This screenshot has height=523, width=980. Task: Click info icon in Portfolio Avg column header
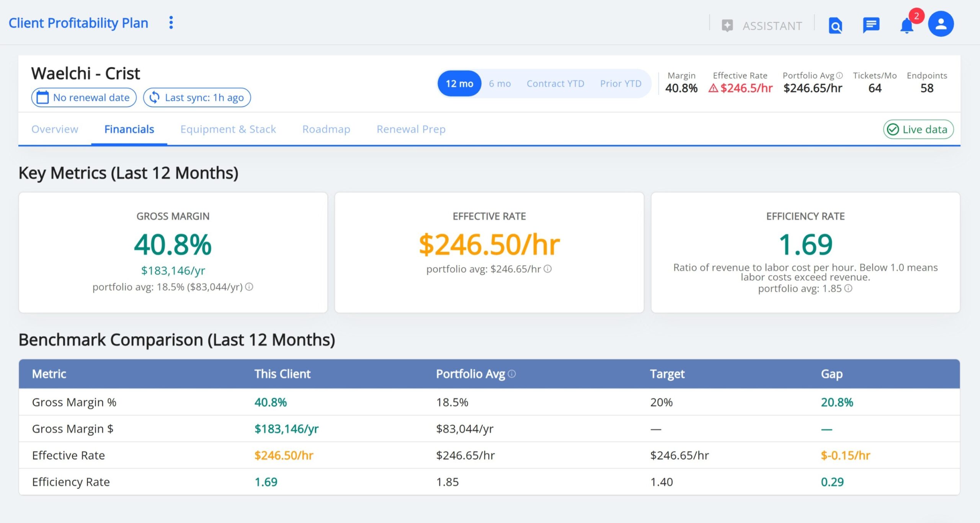coord(512,374)
